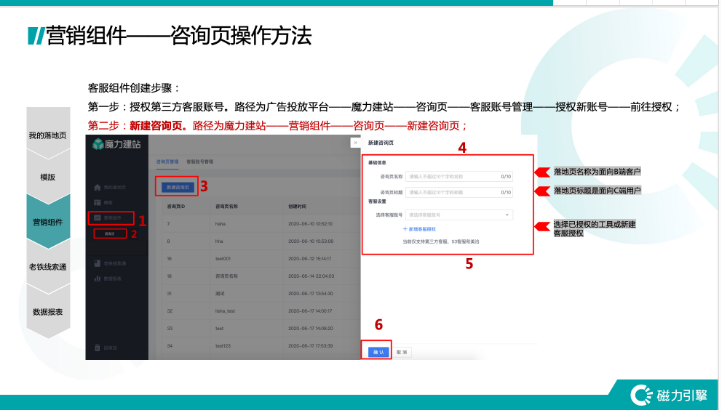Open 老铁线索通 icon in dark sidebar
This screenshot has width=721, height=410.
coord(97,263)
